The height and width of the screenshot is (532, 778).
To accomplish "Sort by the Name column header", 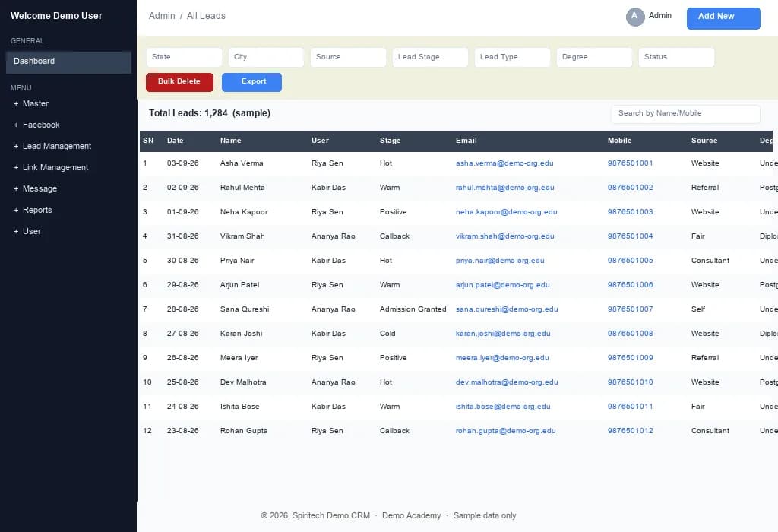I will (231, 141).
